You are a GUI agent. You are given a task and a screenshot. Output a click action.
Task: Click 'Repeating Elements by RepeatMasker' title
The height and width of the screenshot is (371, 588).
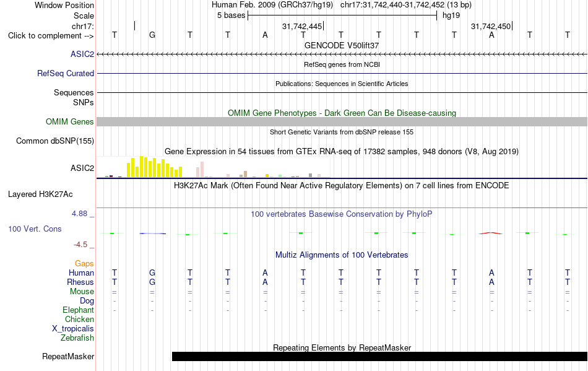342,347
